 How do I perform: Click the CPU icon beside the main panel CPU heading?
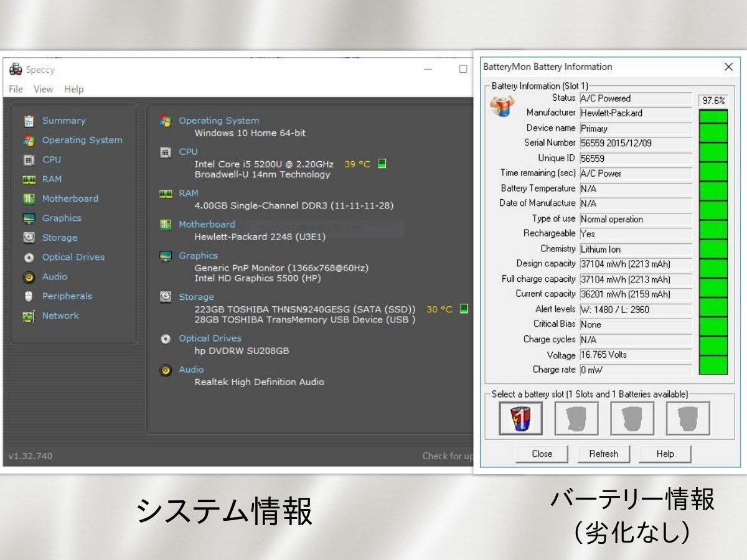point(166,152)
